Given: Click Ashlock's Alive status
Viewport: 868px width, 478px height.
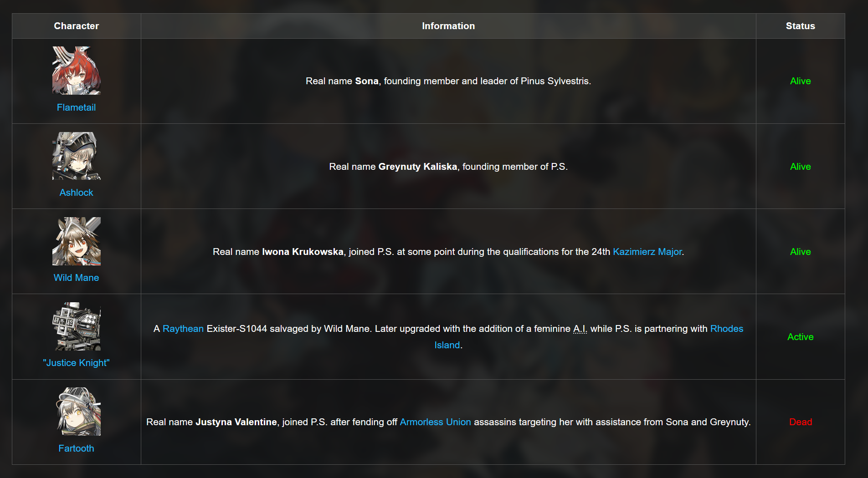Looking at the screenshot, I should pyautogui.click(x=801, y=167).
